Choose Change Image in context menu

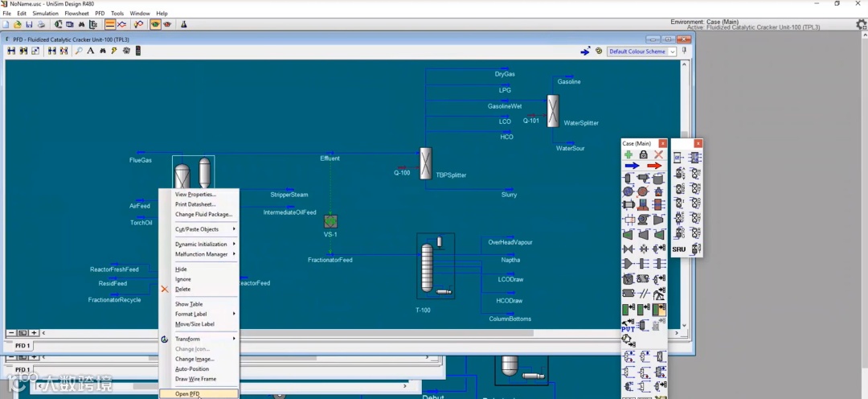click(199, 359)
